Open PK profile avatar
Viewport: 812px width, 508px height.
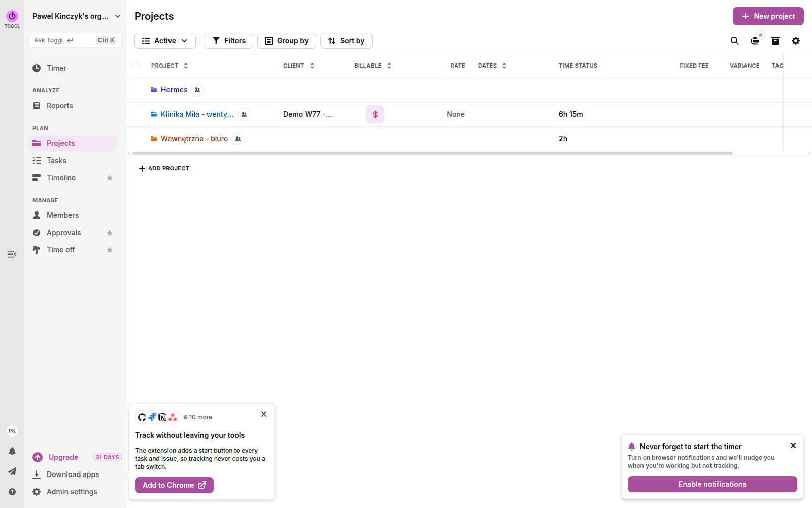pos(12,431)
